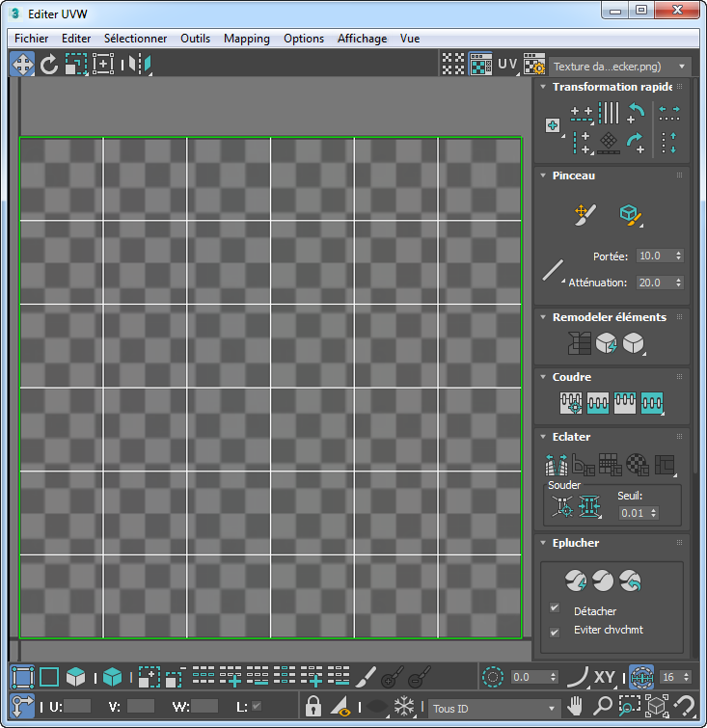Click the Grow selection icon
The height and width of the screenshot is (728, 707).
(150, 678)
